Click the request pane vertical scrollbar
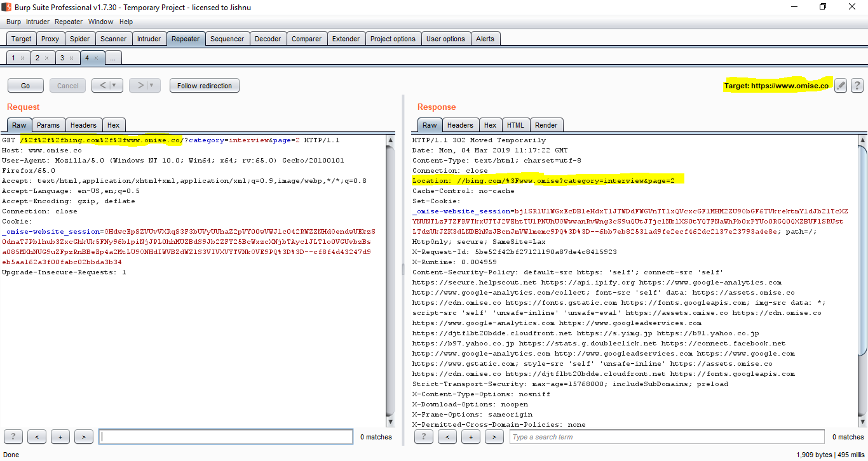Screen dimensions: 868x461 click(x=390, y=281)
